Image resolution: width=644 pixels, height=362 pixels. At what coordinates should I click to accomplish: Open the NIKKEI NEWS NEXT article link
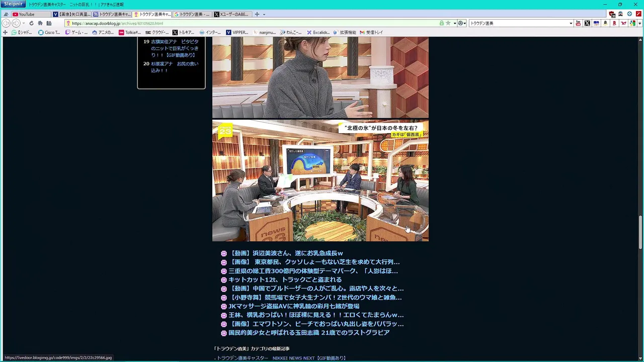coord(282,358)
